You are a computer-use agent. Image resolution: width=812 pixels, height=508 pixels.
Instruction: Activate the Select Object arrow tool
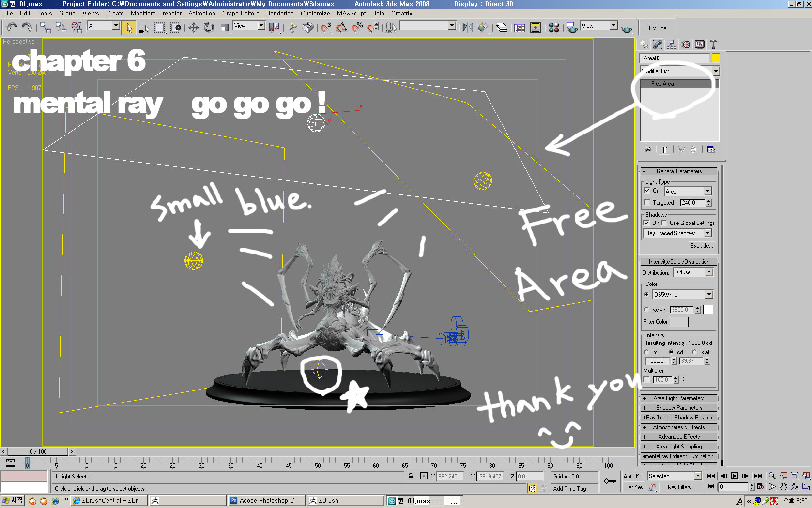129,28
